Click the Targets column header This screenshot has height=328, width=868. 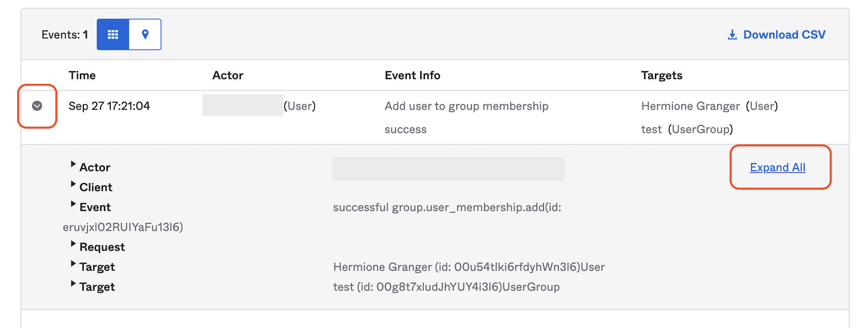tap(661, 75)
